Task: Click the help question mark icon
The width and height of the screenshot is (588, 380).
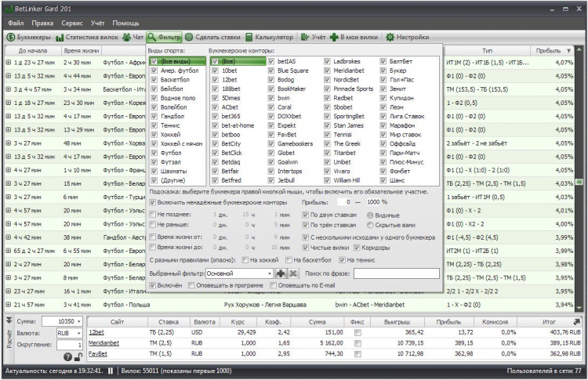Action: (x=67, y=357)
